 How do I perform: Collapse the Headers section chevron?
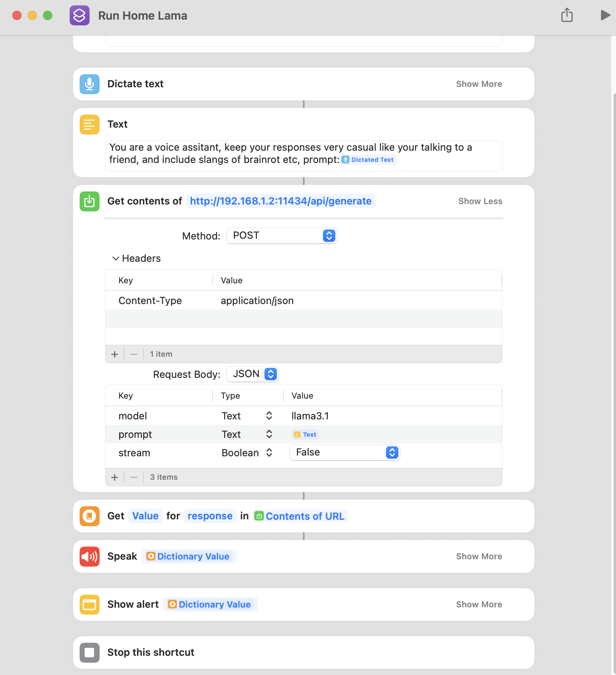coord(115,258)
